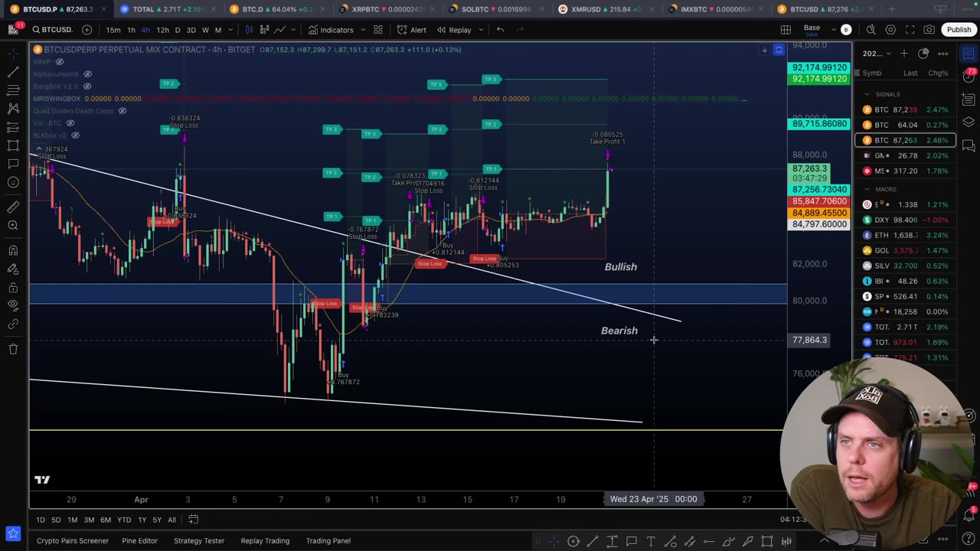This screenshot has height=551, width=980.
Task: Open the Trading Panel tab
Action: pyautogui.click(x=328, y=541)
